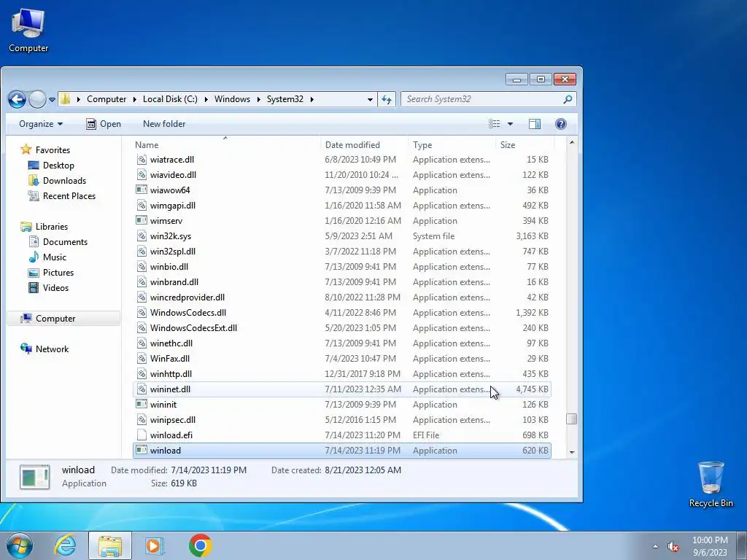The image size is (747, 560).
Task: Click the Open toolbar button
Action: 104,124
